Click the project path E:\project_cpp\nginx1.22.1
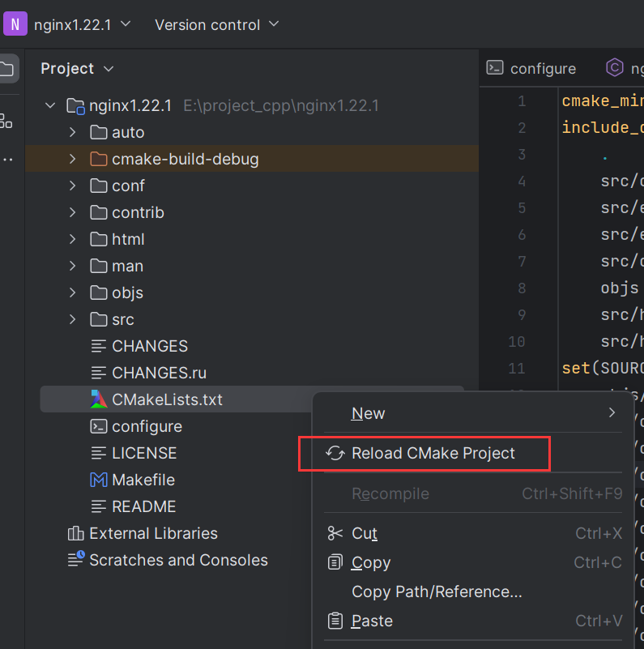The height and width of the screenshot is (649, 644). click(281, 106)
